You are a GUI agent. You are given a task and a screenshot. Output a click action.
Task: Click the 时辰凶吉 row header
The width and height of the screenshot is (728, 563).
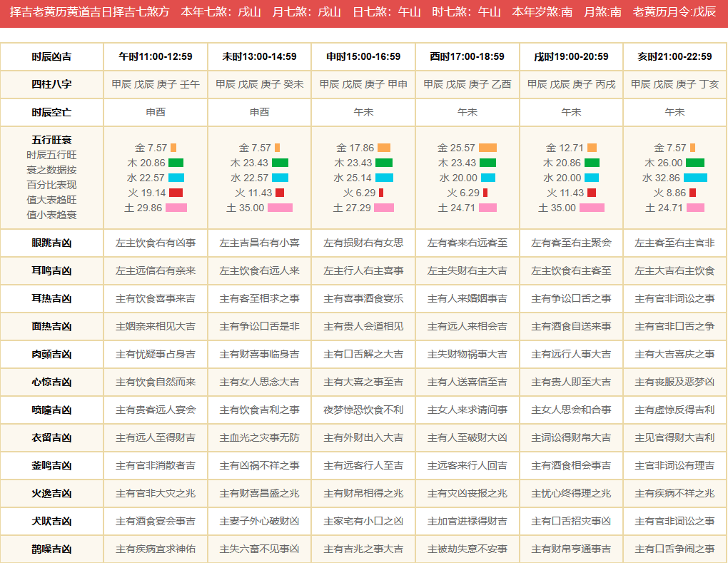51,56
